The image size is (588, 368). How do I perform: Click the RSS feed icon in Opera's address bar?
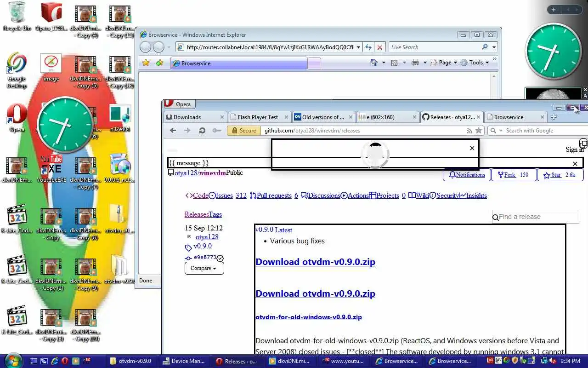pos(469,131)
